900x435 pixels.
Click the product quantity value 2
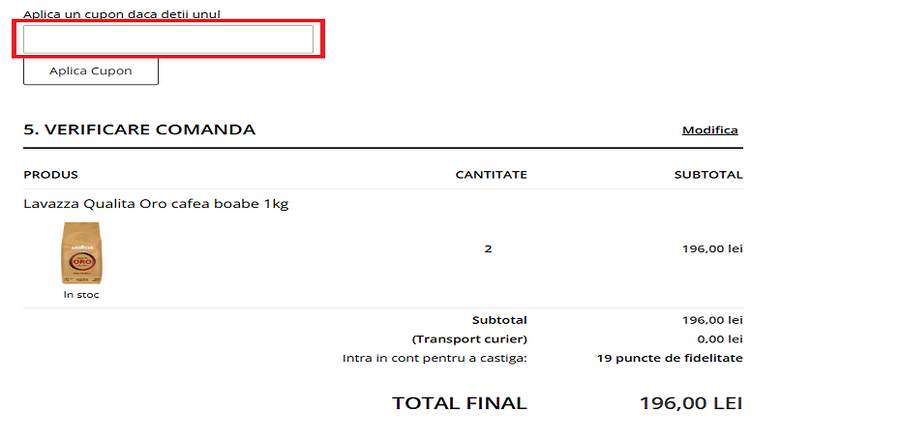click(488, 249)
